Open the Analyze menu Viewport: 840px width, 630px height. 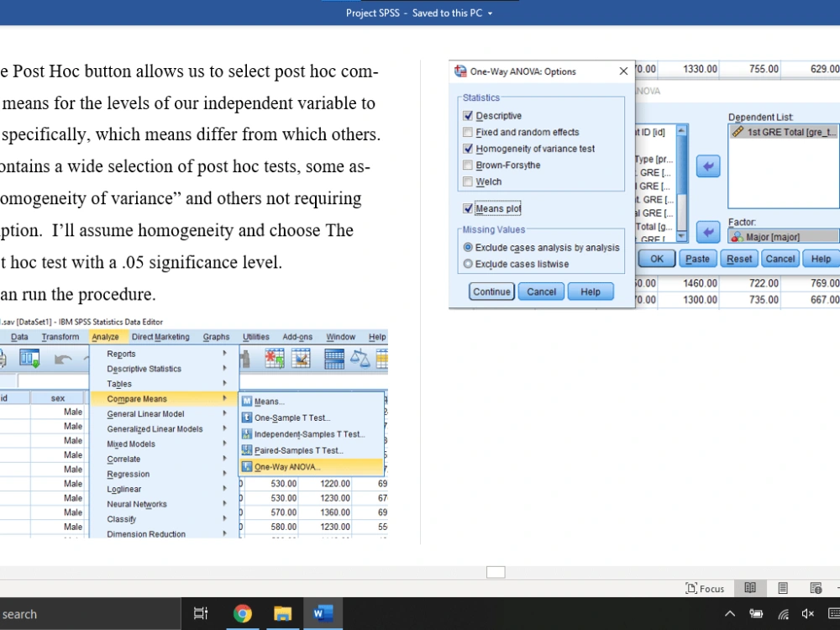pos(105,337)
